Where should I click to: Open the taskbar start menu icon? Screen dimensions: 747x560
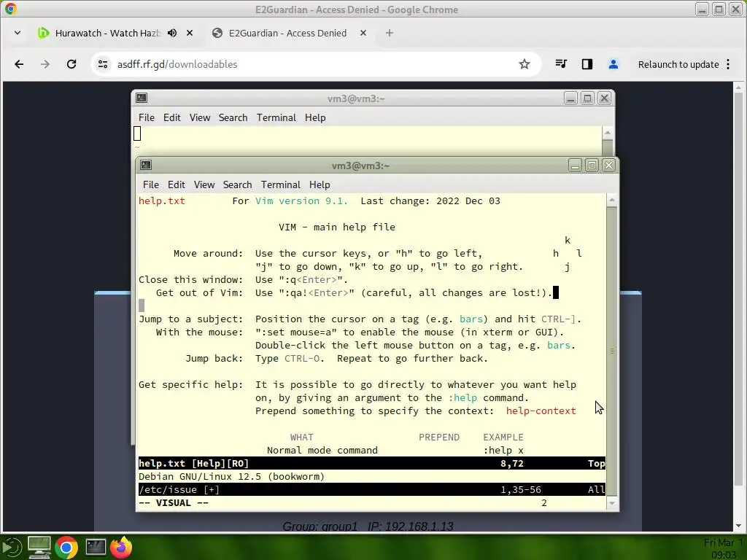point(12,547)
